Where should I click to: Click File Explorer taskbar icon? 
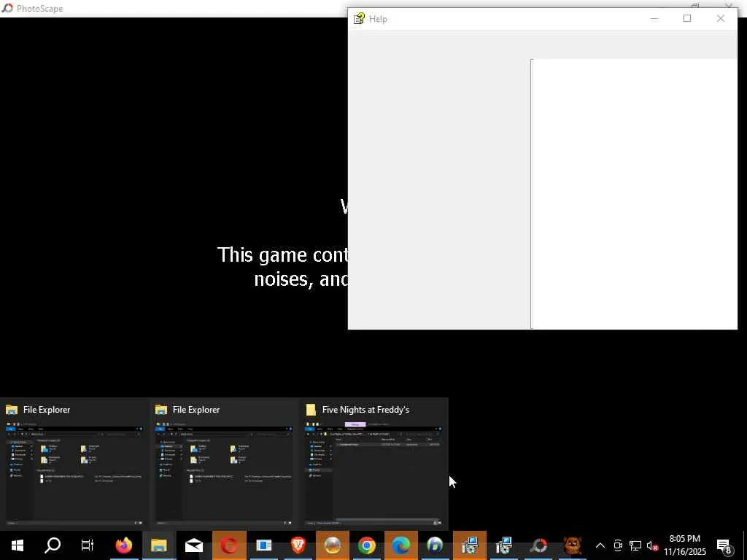[159, 545]
